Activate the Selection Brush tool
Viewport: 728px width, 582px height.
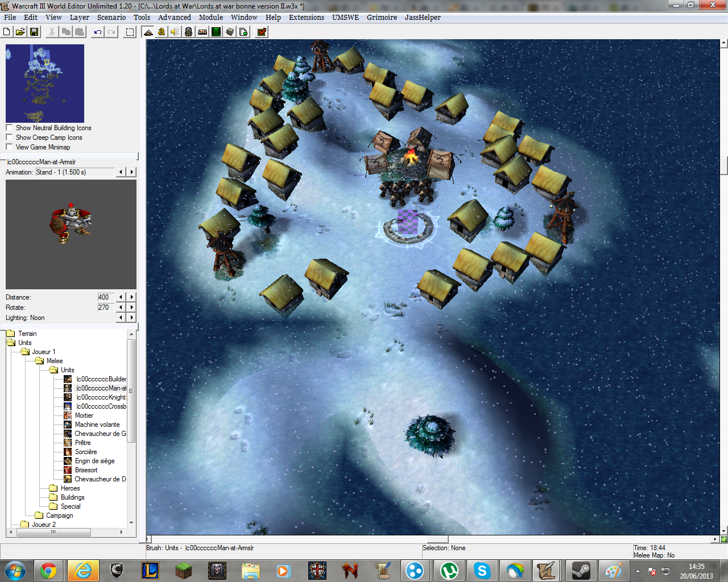(130, 32)
